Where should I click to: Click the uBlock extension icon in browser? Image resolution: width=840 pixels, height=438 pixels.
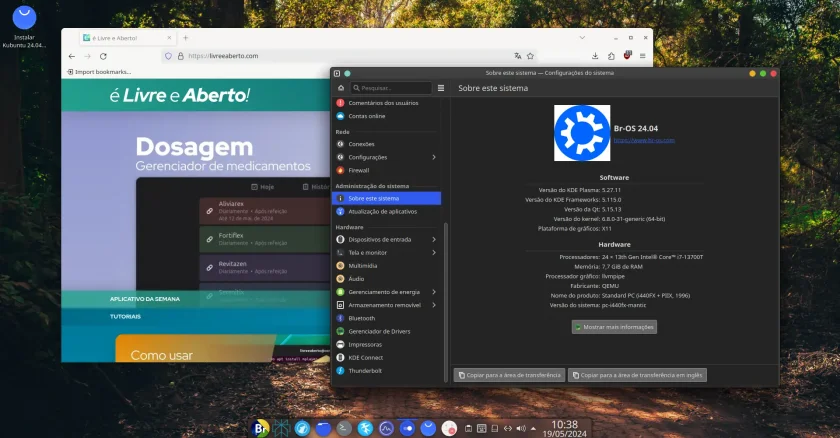(627, 55)
